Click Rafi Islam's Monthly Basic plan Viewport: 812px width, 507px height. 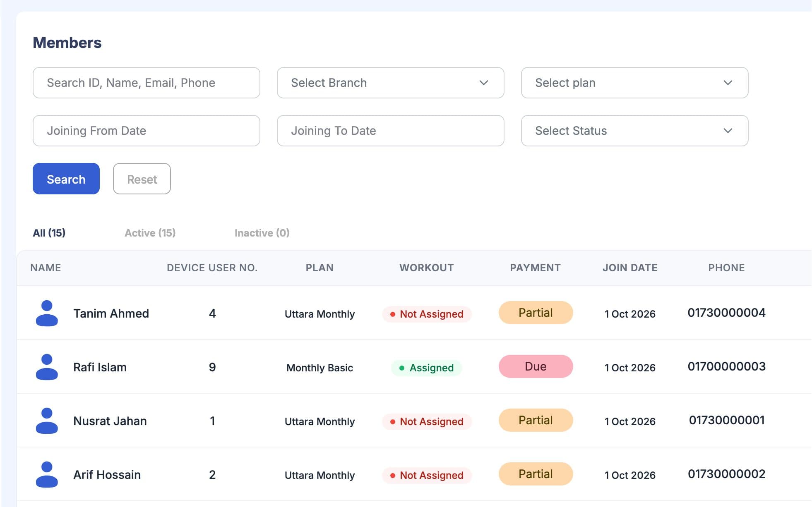click(320, 368)
